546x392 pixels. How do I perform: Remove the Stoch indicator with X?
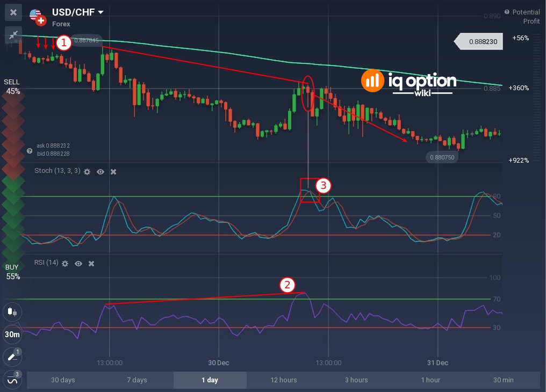click(x=113, y=172)
